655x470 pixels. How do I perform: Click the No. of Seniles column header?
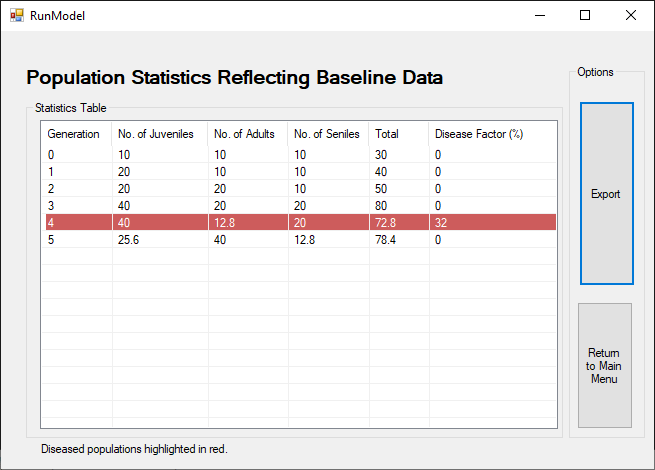point(327,134)
